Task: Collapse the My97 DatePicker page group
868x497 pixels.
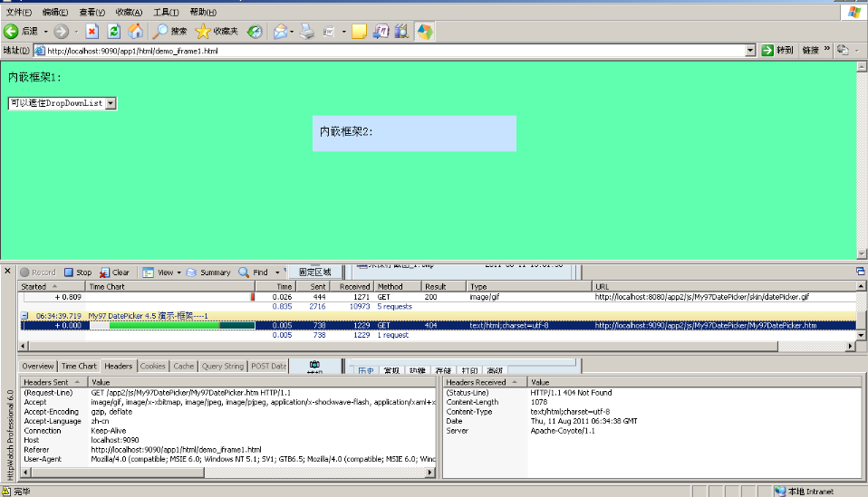Action: tap(24, 316)
